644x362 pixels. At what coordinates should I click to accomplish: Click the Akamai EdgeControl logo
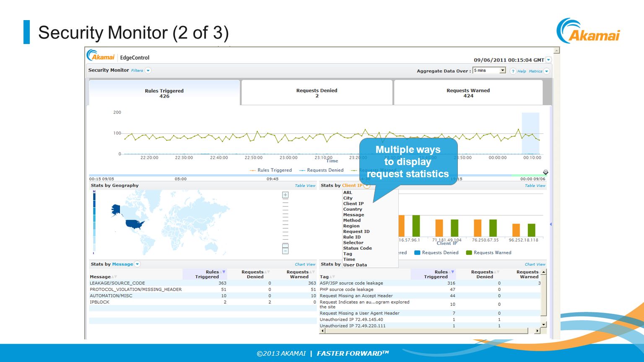(x=118, y=56)
